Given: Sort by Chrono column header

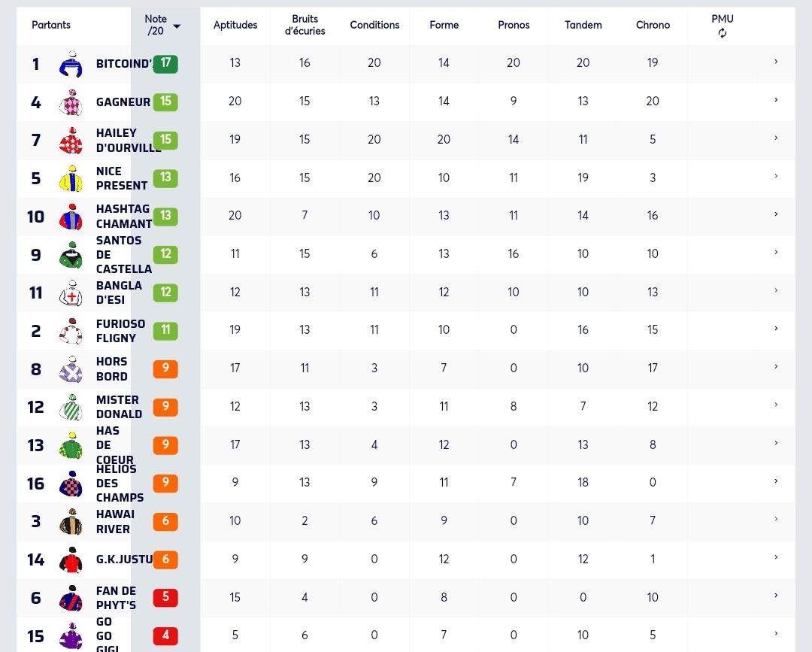Looking at the screenshot, I should point(653,25).
